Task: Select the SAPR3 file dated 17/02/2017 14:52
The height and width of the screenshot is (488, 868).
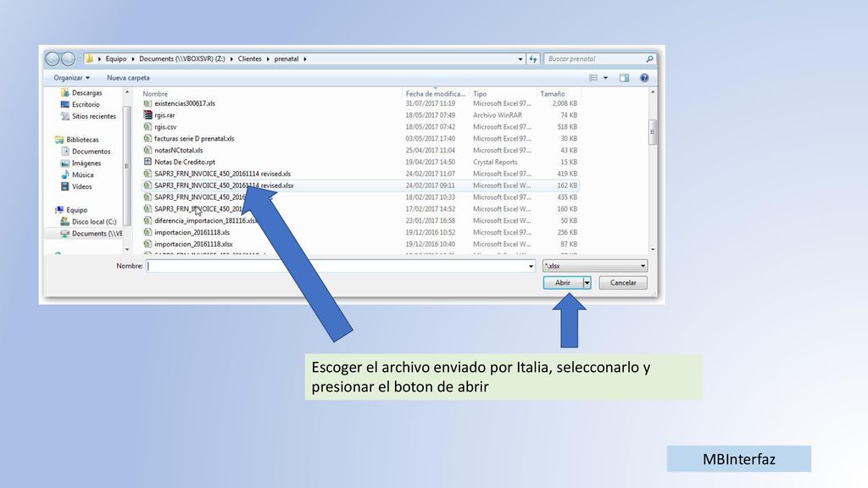Action: [x=359, y=208]
